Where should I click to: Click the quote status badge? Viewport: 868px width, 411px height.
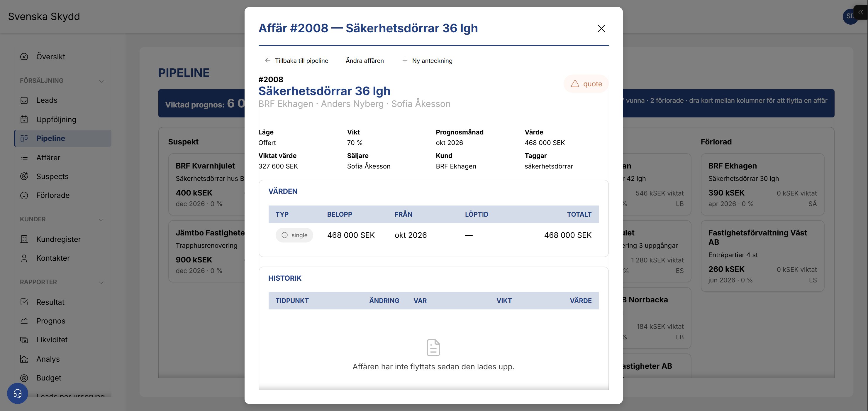pyautogui.click(x=586, y=84)
